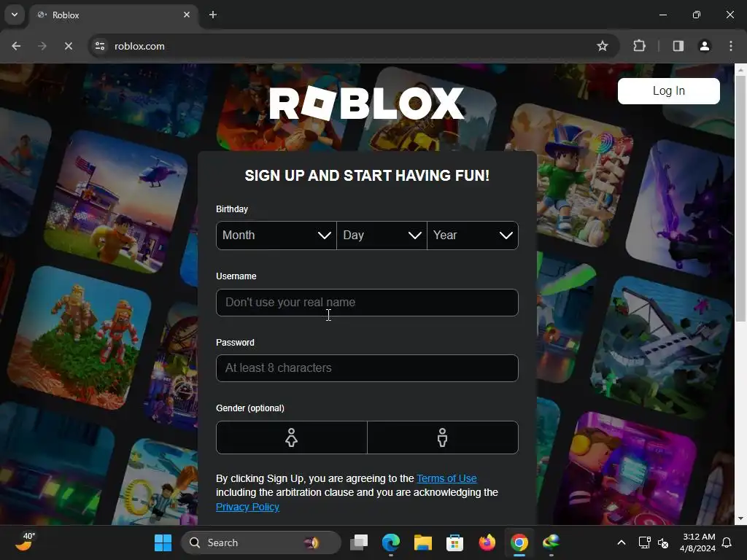This screenshot has height=560, width=747.
Task: Open the notifications bell icon
Action: click(727, 542)
